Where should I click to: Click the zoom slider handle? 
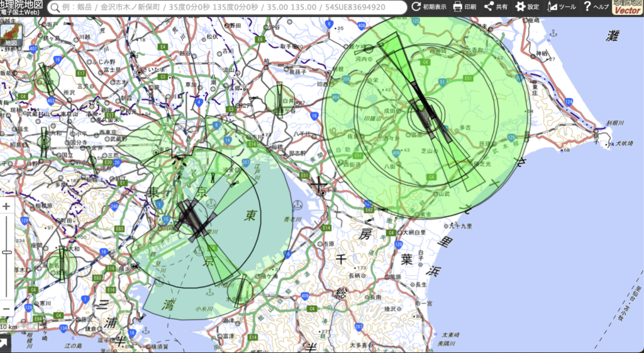tap(6, 252)
